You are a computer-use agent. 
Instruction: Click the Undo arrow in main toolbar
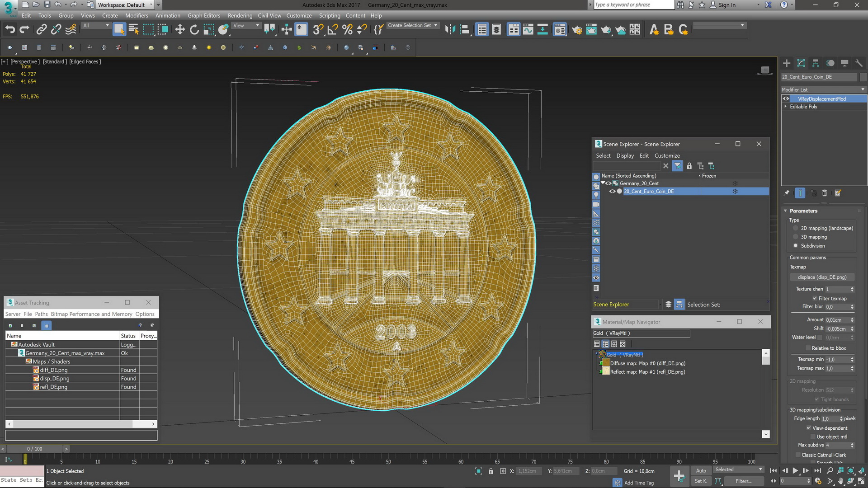click(x=10, y=30)
